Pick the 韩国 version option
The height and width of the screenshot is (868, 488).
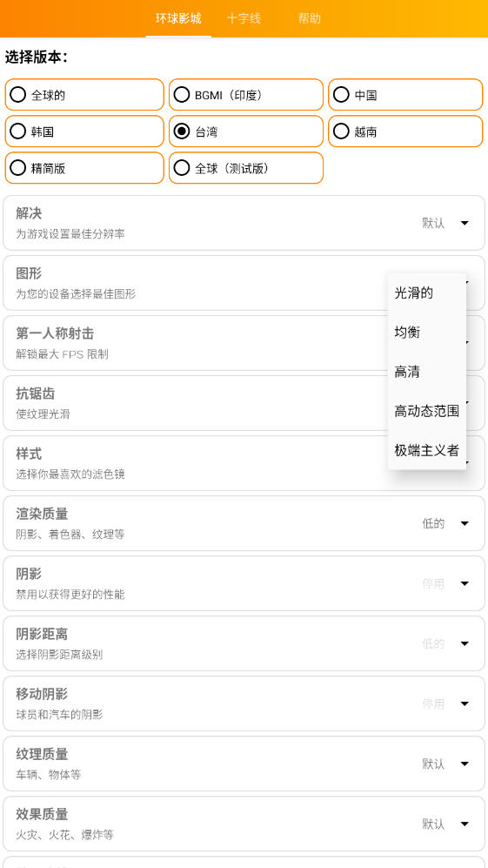tap(84, 131)
